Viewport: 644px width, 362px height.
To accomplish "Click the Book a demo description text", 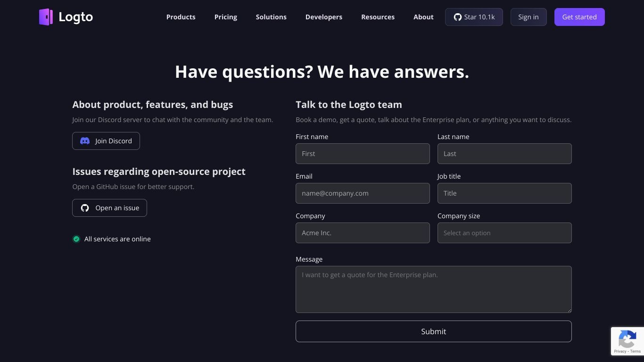I will click(434, 120).
